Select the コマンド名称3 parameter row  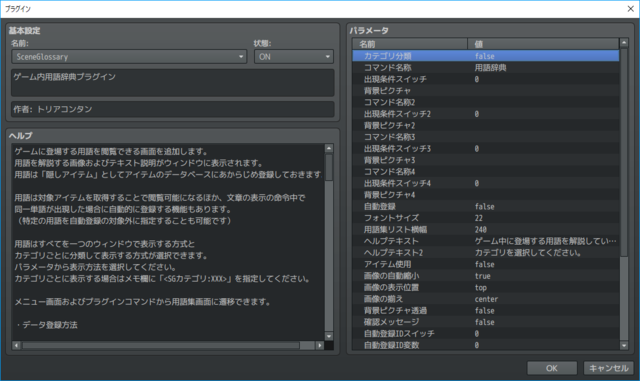[x=486, y=137]
